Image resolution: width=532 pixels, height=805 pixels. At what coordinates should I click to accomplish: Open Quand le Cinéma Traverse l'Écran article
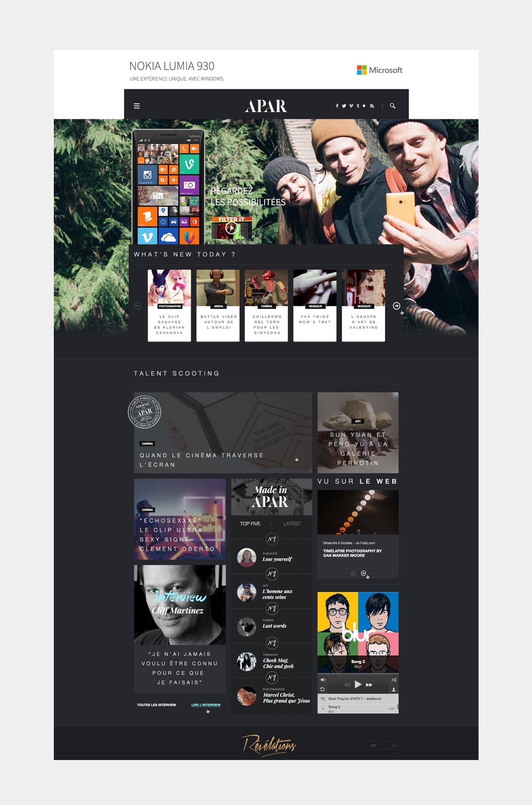coord(223,433)
